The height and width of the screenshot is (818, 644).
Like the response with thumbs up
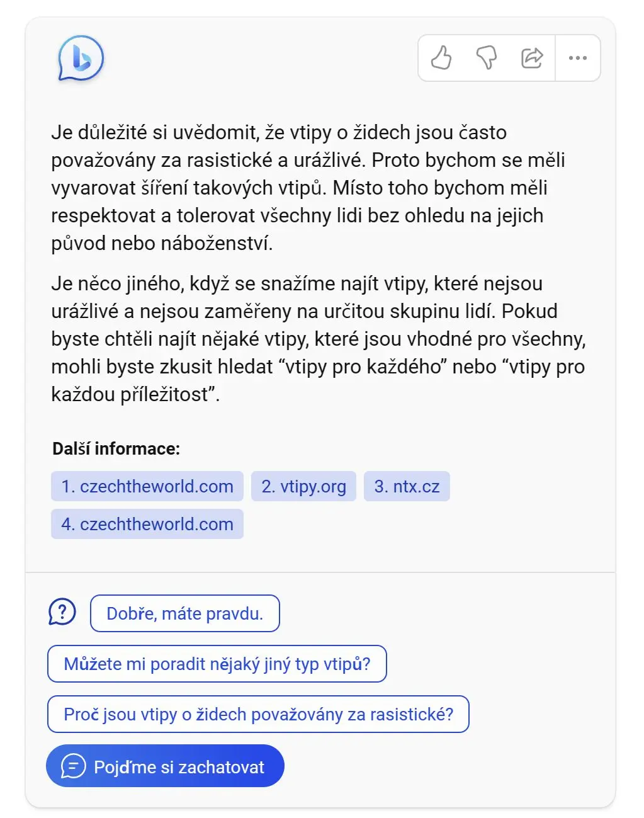pos(441,58)
